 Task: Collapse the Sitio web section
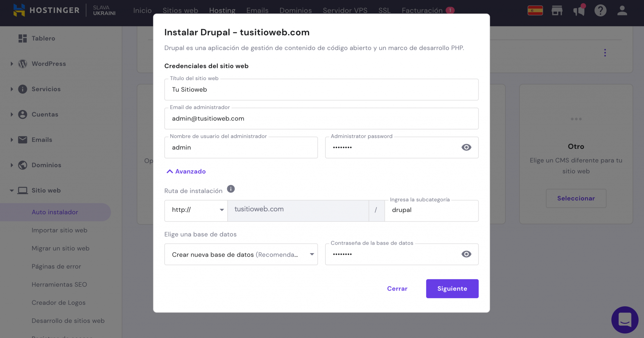coord(11,190)
